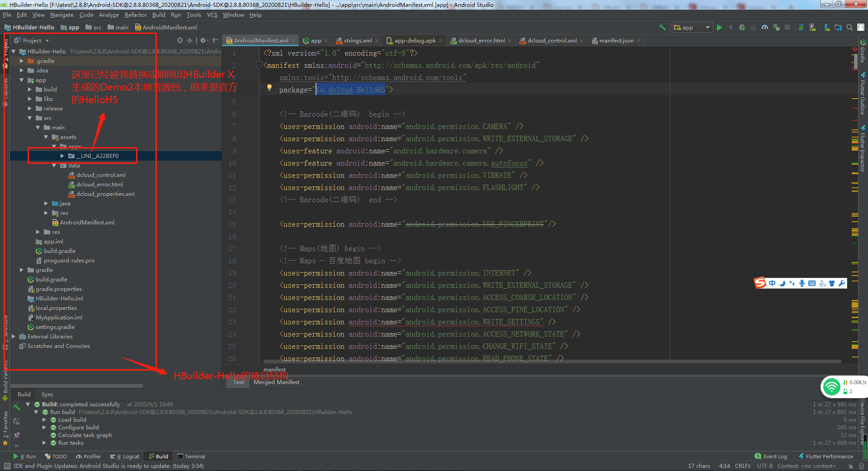This screenshot has height=471, width=868.
Task: Expand the _UNI_A22BEF0 folder
Action: point(62,156)
